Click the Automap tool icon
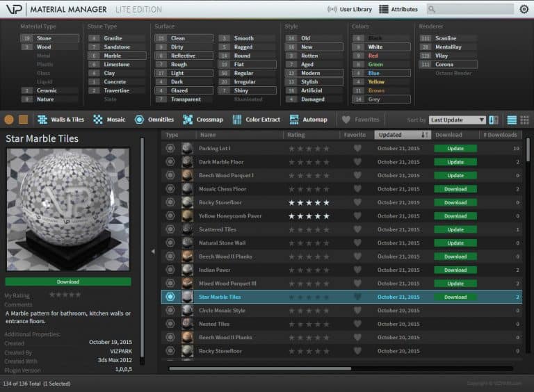534x392 pixels. [308, 120]
